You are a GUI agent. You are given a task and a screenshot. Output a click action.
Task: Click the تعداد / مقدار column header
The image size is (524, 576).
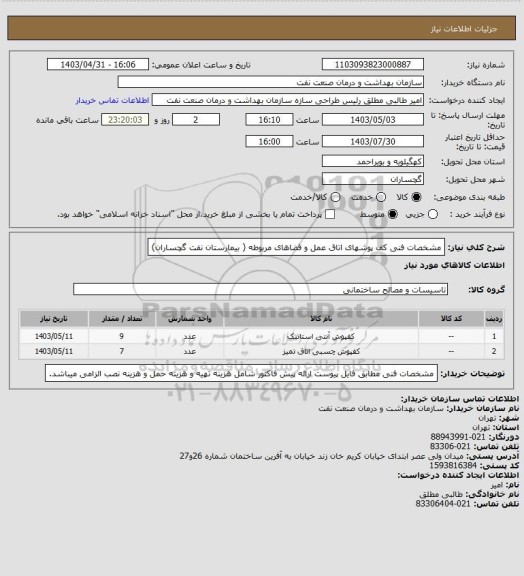pos(122,319)
